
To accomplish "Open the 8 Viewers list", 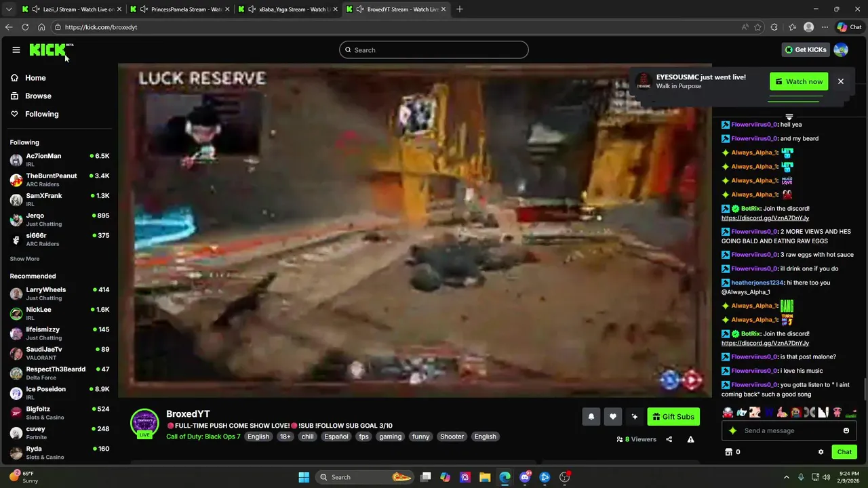I will (636, 439).
